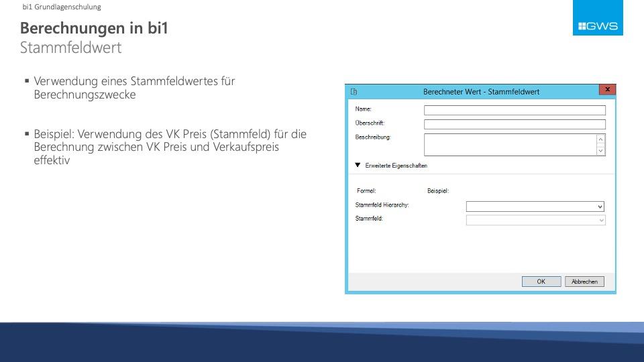Confirm with the OK button
This screenshot has width=644, height=362.
541,282
